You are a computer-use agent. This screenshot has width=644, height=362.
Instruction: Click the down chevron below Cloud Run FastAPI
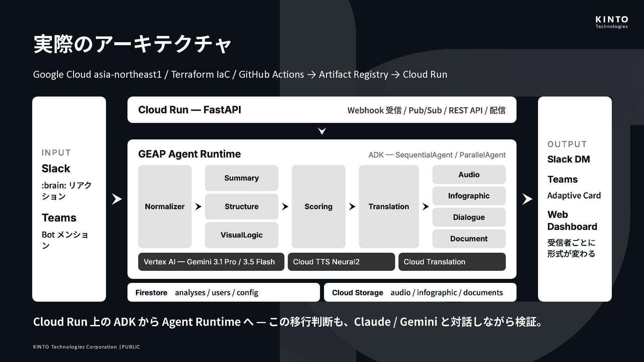coord(322,131)
